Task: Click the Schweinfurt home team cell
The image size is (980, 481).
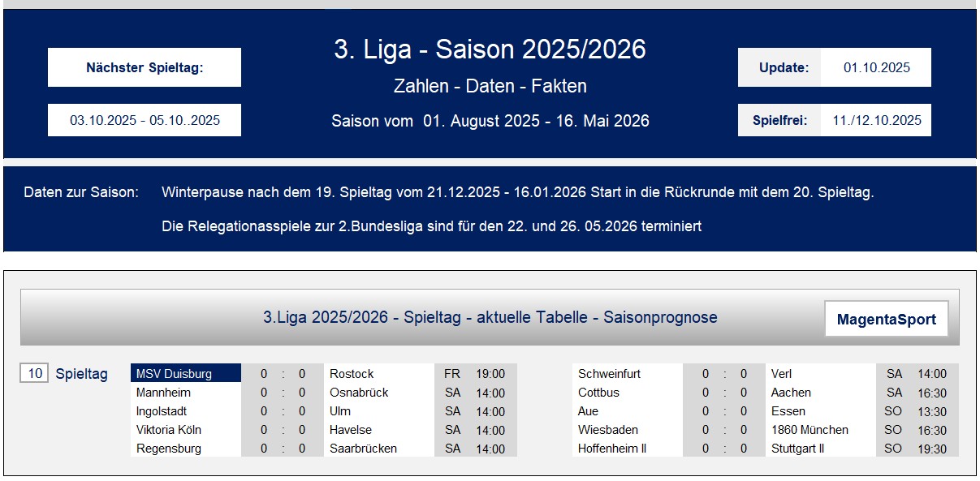Action: click(x=627, y=373)
